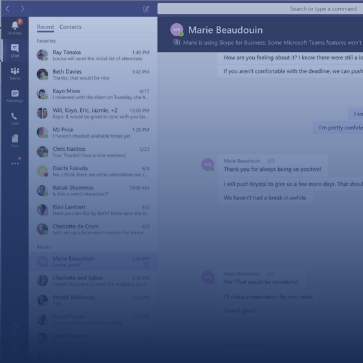Open group chat Will, Kayo, Eric, Jazmie
Viewport: 363px width, 363px height.
93,113
